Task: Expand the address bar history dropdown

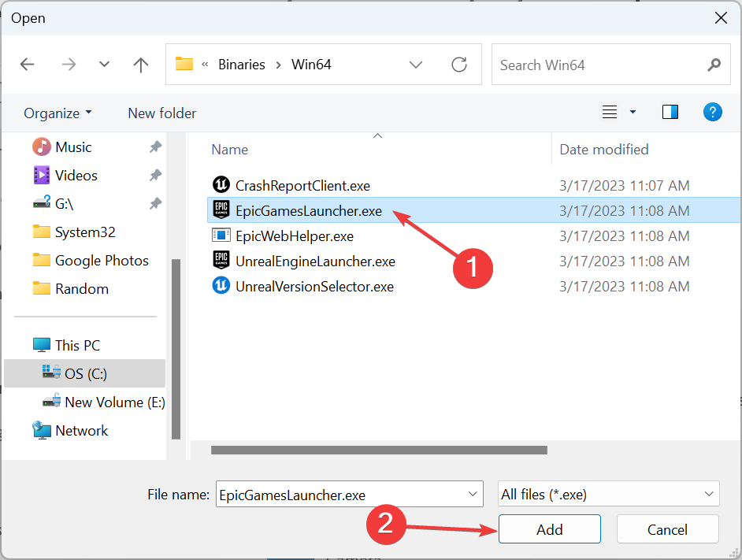Action: [x=415, y=65]
